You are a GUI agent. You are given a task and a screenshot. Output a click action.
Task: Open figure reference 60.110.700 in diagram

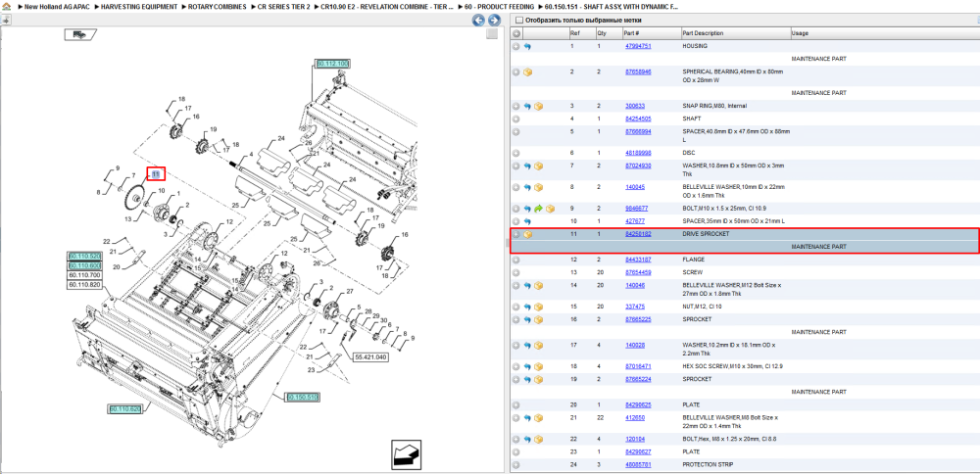click(x=84, y=275)
